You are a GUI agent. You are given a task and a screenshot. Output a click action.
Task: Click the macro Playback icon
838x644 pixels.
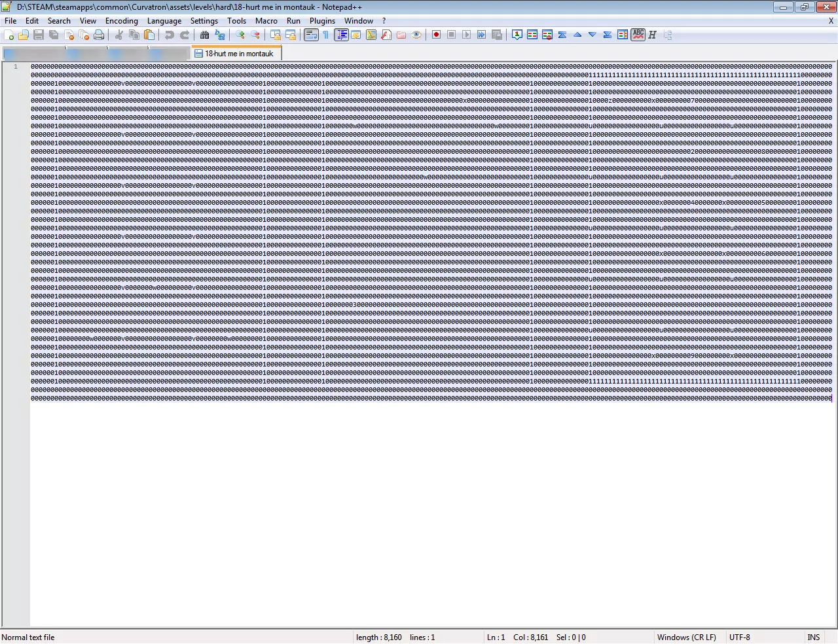pyautogui.click(x=467, y=35)
